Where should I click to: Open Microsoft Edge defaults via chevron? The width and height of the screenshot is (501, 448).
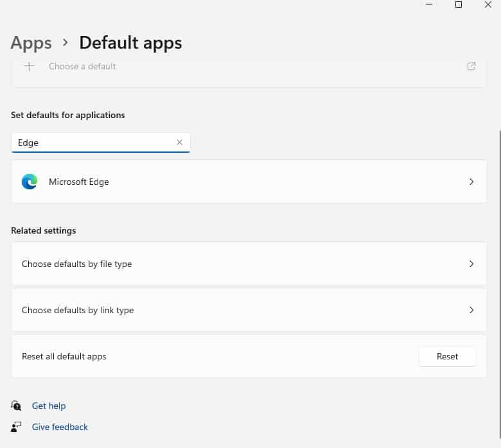pyautogui.click(x=471, y=182)
